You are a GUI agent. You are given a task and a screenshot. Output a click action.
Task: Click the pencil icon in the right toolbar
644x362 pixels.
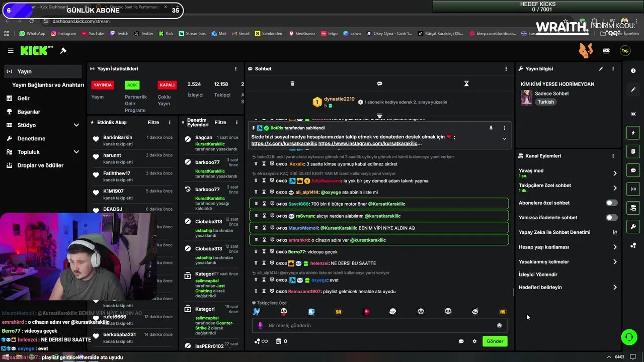click(x=633, y=89)
